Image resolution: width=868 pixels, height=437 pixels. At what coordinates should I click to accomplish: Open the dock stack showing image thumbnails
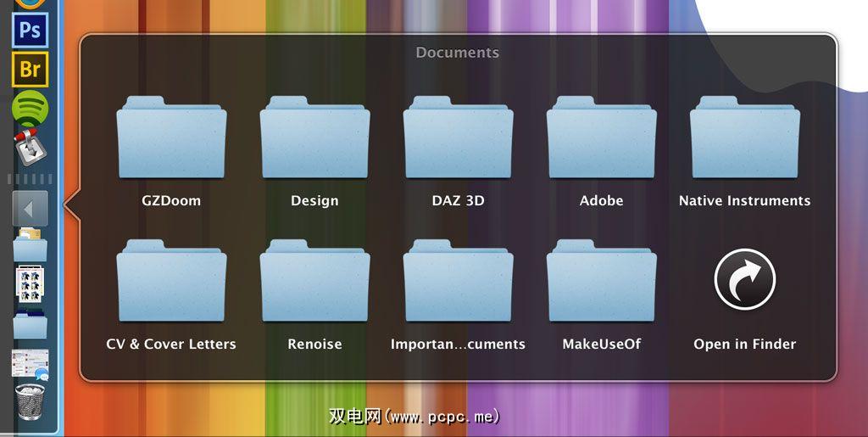[30, 285]
